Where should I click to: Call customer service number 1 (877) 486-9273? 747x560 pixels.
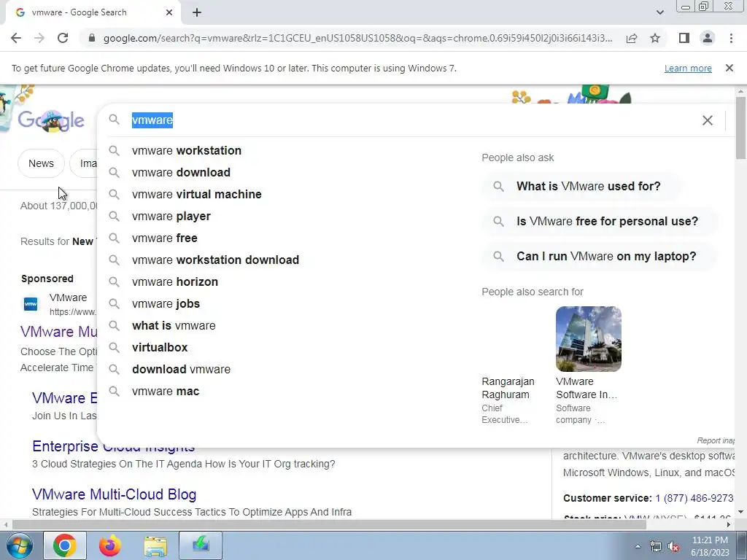click(x=694, y=498)
